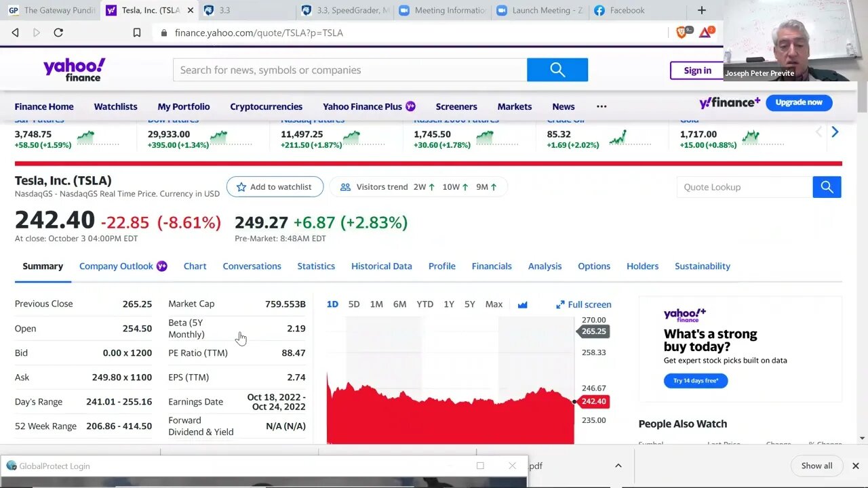Click the visitors trend people icon
This screenshot has width=868, height=488.
(x=345, y=187)
